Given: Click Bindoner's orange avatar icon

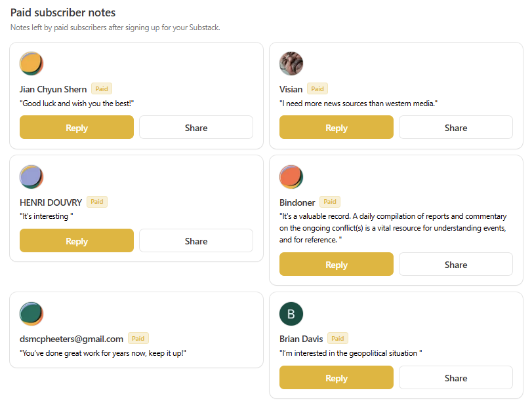Looking at the screenshot, I should coord(291,177).
